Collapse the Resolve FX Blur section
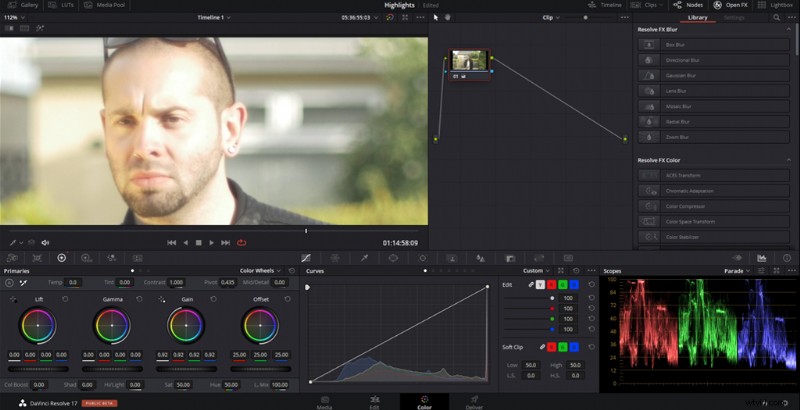This screenshot has width=800, height=410. point(789,30)
